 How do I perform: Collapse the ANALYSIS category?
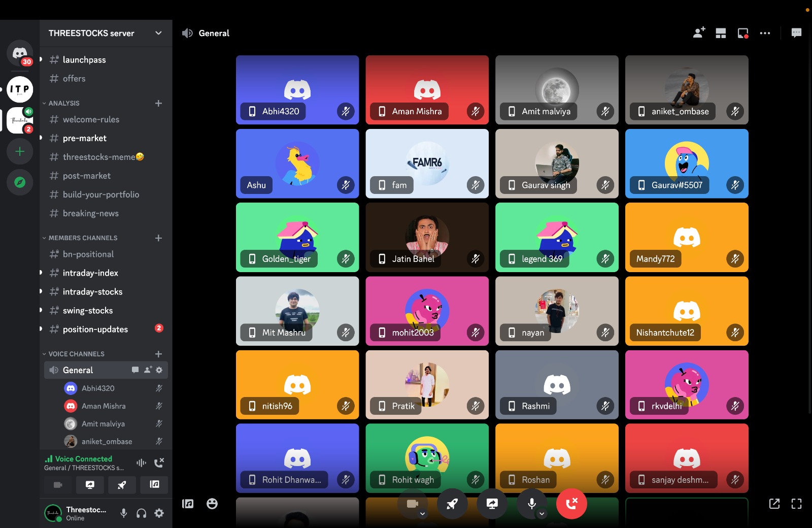(x=64, y=103)
